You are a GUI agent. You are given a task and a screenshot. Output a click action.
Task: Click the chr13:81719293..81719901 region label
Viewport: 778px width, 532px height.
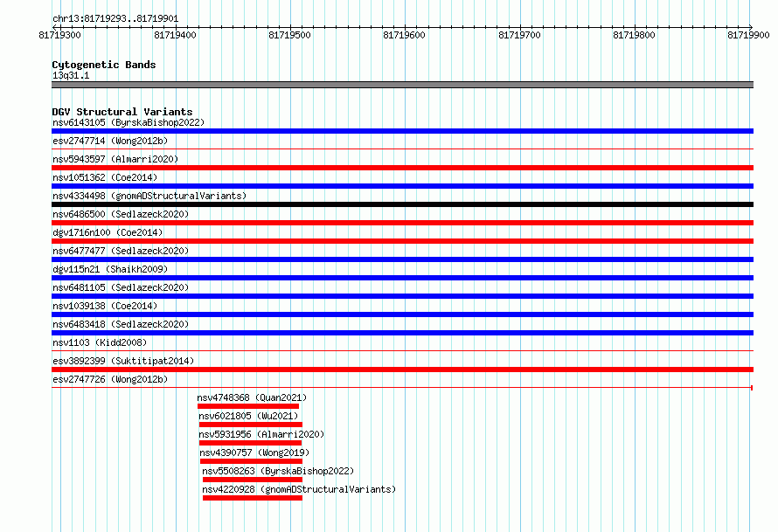[115, 19]
